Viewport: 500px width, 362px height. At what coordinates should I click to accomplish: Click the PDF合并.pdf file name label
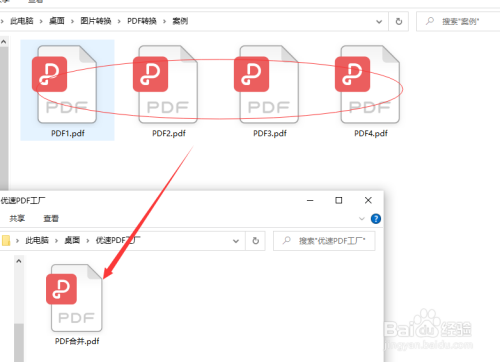tap(77, 341)
